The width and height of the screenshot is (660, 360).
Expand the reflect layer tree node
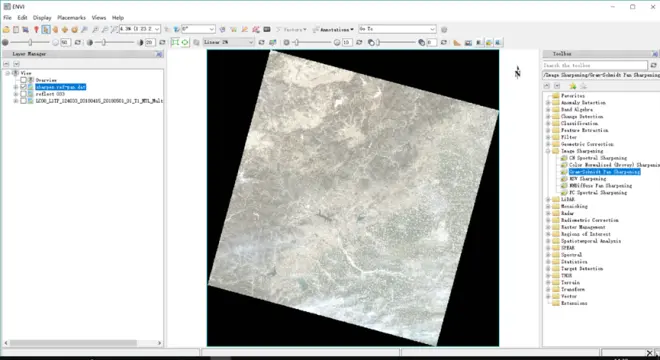[16, 94]
